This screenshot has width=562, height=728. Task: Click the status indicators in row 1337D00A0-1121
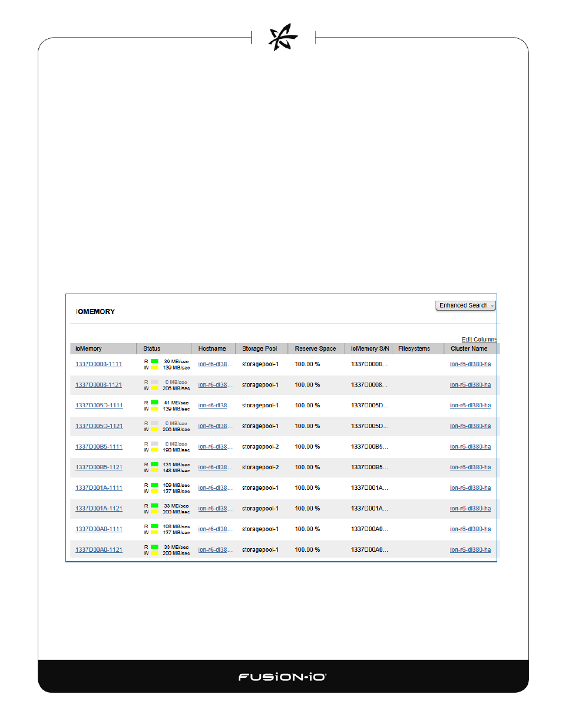(167, 550)
